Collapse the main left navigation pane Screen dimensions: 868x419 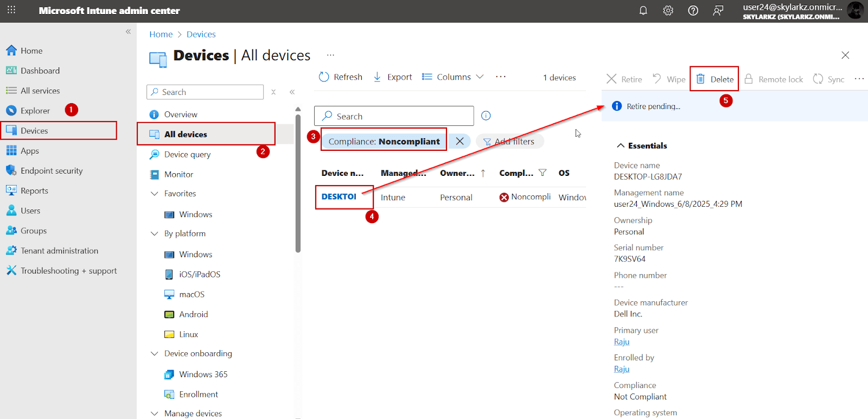(129, 31)
